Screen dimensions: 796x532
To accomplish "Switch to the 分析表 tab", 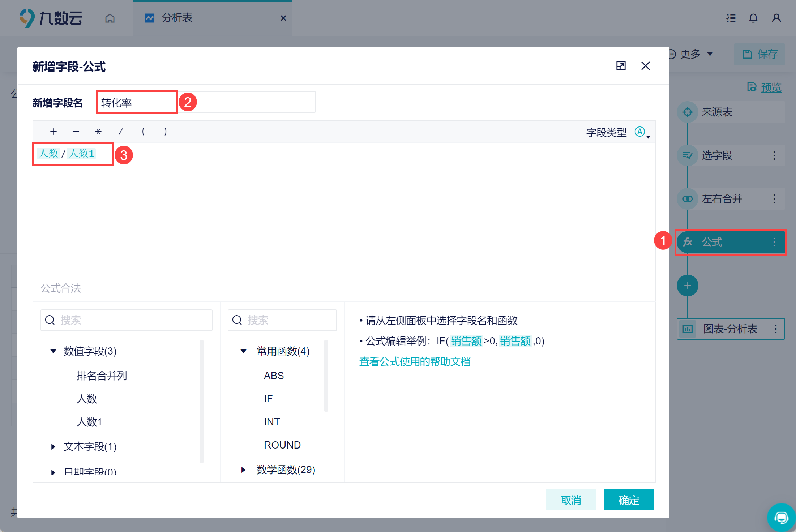I will point(177,18).
